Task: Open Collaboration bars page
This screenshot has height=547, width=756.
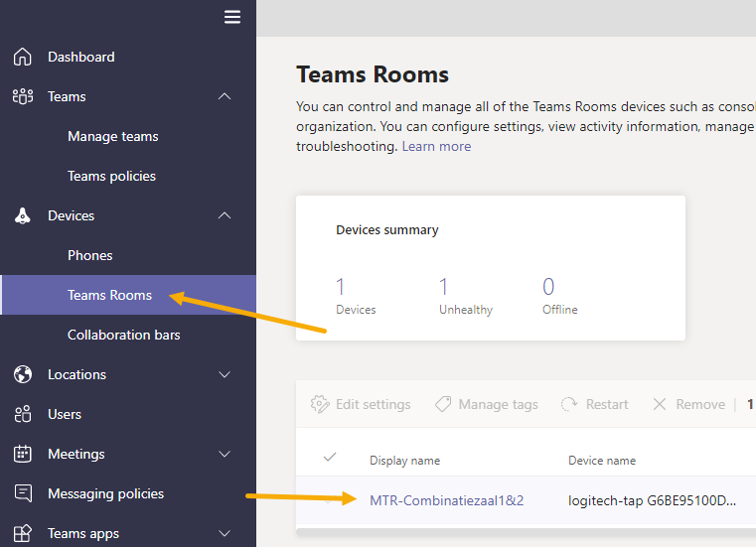Action: [123, 335]
